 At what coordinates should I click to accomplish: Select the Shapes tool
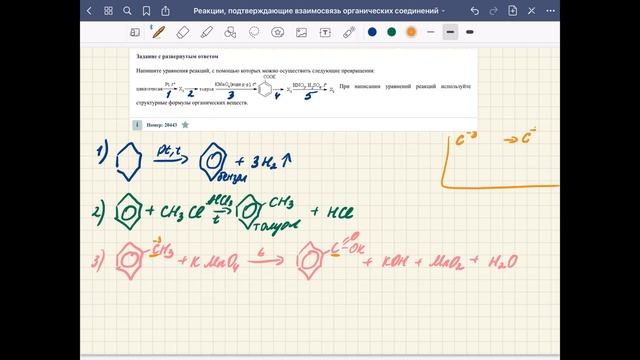point(230,32)
